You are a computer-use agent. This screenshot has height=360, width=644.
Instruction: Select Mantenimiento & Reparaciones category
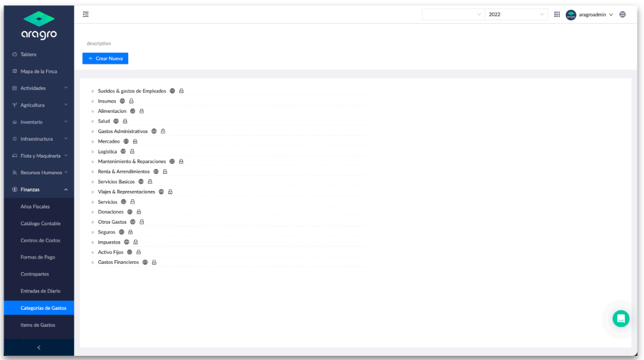tap(132, 162)
